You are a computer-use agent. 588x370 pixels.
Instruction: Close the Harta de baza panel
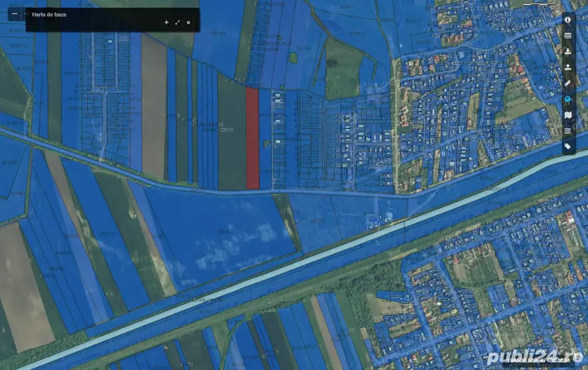coord(188,22)
